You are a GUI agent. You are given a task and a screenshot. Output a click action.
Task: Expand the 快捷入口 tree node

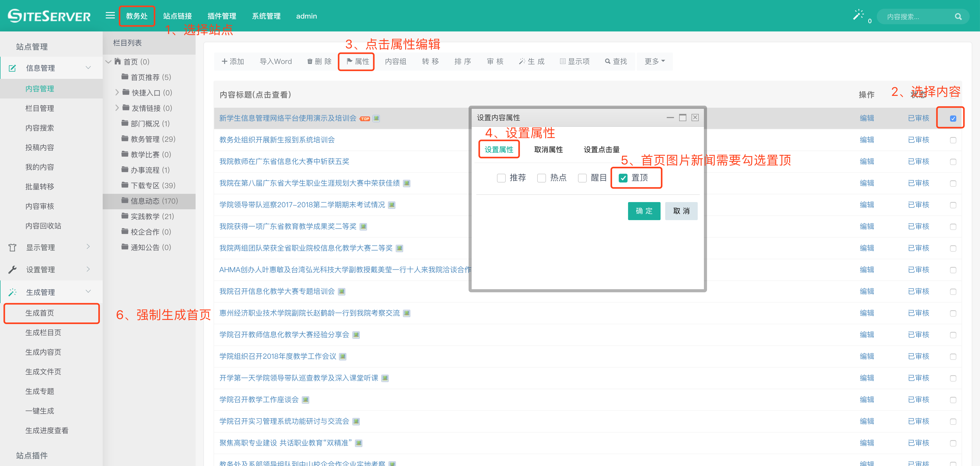pyautogui.click(x=117, y=92)
